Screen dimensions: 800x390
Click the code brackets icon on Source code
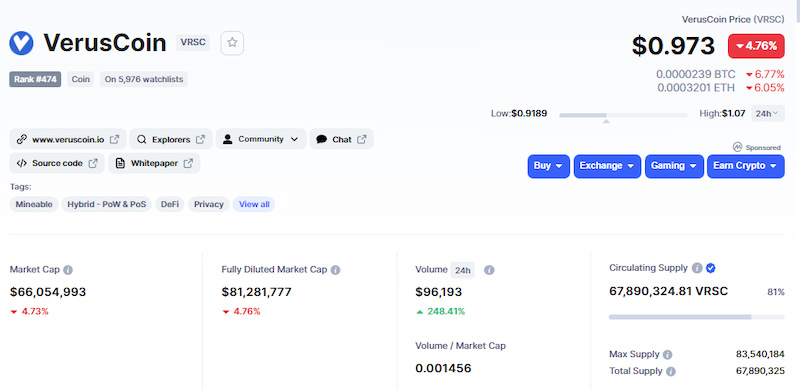pyautogui.click(x=21, y=163)
